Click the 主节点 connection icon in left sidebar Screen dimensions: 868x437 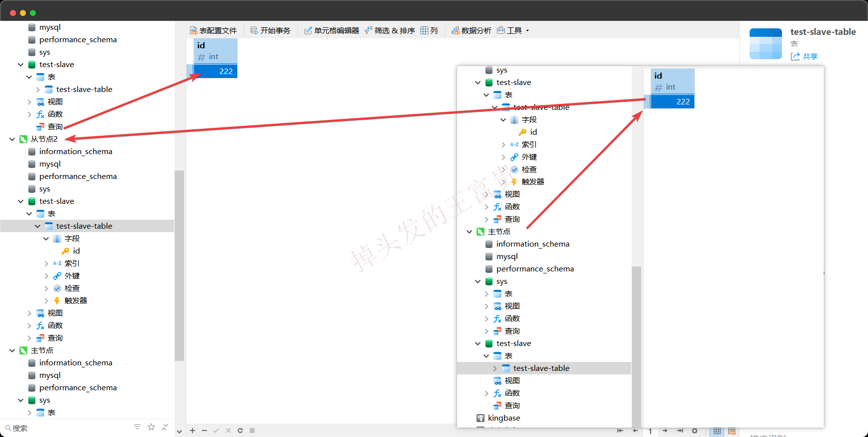coord(23,350)
